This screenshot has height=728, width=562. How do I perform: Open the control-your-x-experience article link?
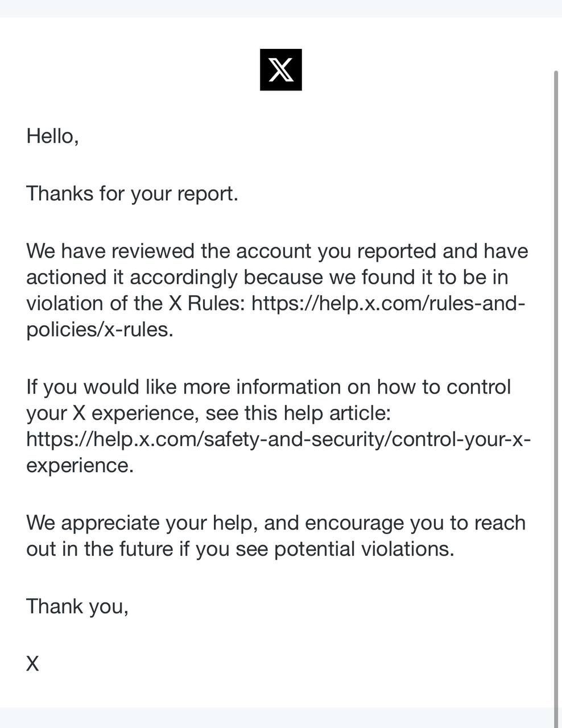coord(279,439)
